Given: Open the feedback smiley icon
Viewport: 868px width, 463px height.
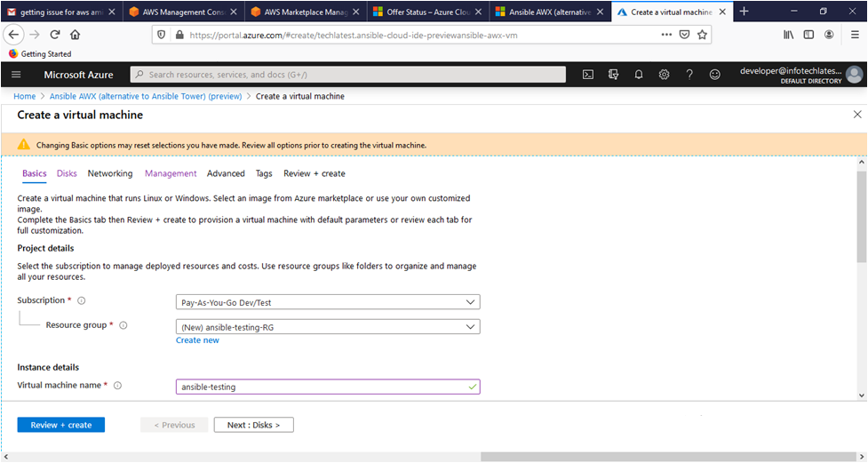Looking at the screenshot, I should (715, 75).
